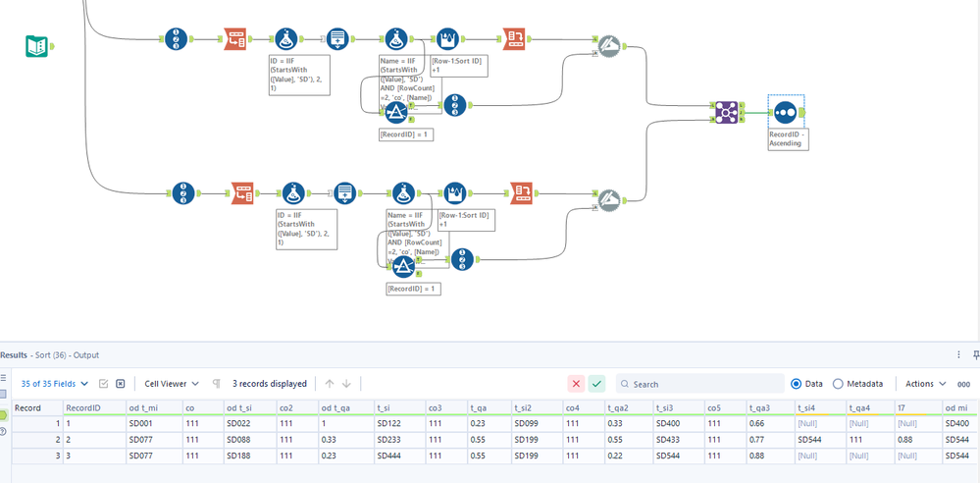Select the purple Join Multiple tool
This screenshot has width=980, height=483.
coord(726,113)
